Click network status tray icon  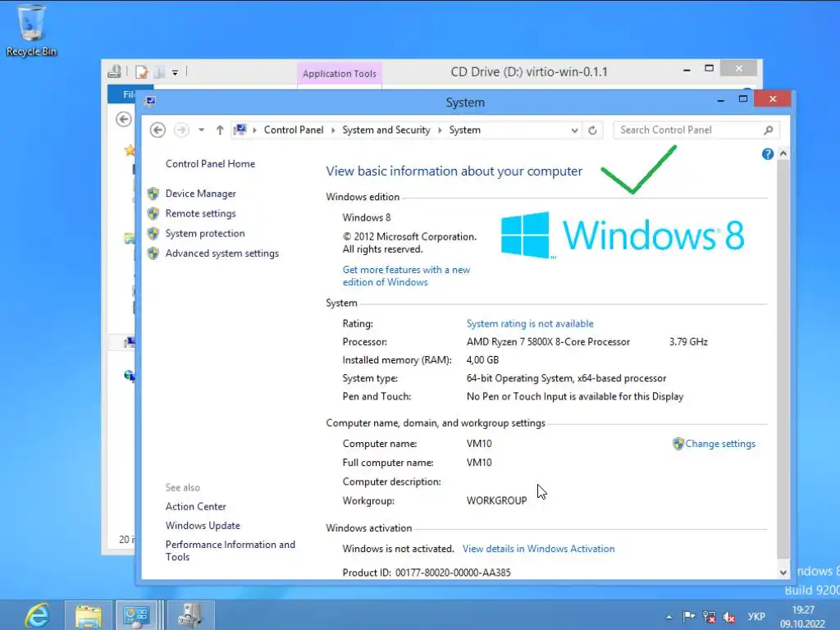click(710, 617)
